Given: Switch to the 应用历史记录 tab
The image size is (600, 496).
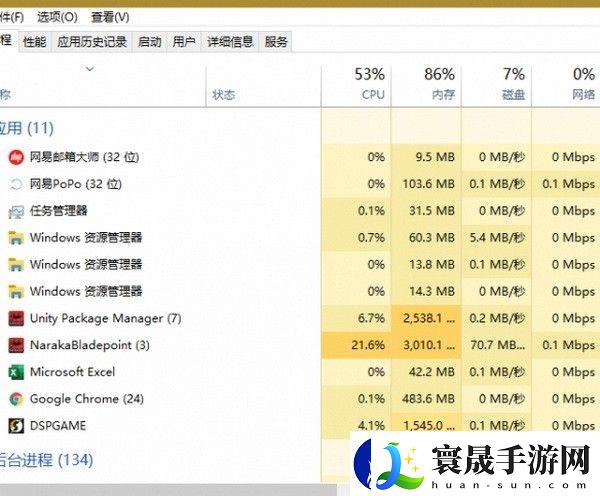Looking at the screenshot, I should [92, 42].
